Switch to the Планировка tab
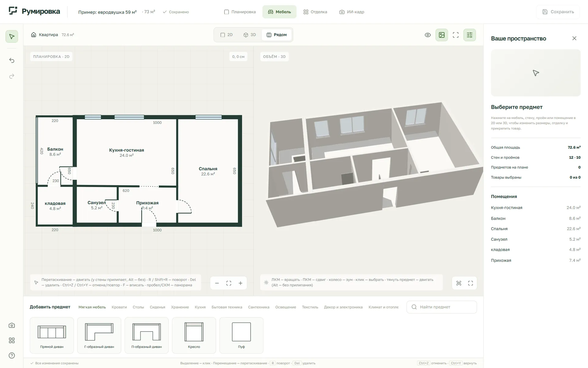588x368 pixels. tap(240, 12)
